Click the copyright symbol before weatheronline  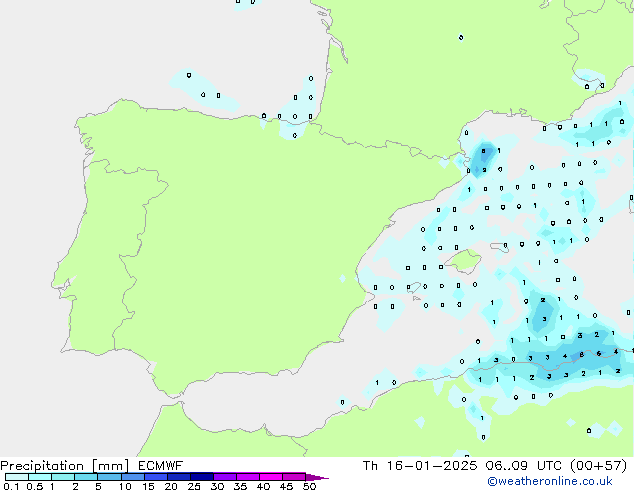[x=492, y=482]
